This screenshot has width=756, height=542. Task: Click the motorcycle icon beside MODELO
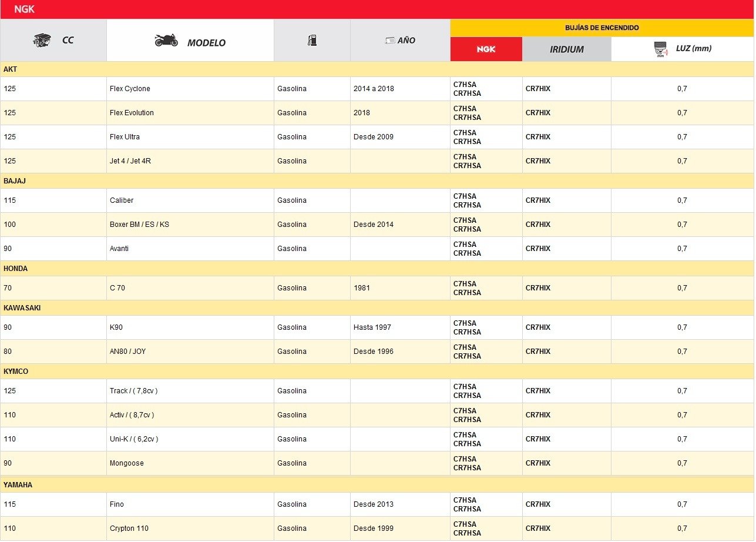click(x=166, y=40)
